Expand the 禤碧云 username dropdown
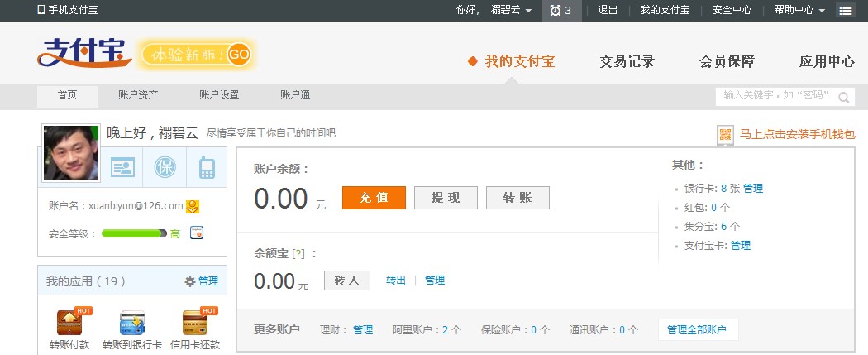The image size is (868, 355). click(511, 10)
